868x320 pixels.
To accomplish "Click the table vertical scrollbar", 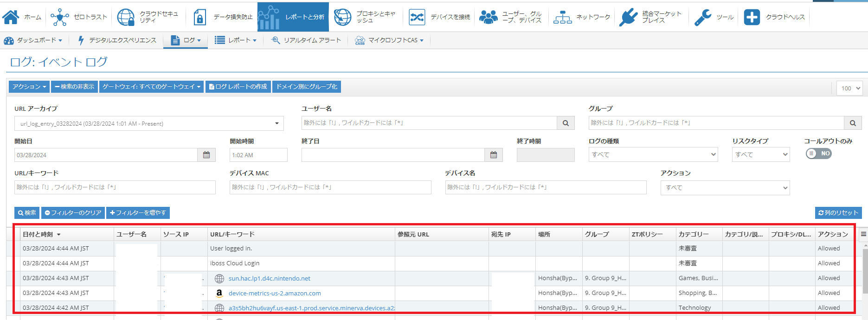I will (x=865, y=271).
